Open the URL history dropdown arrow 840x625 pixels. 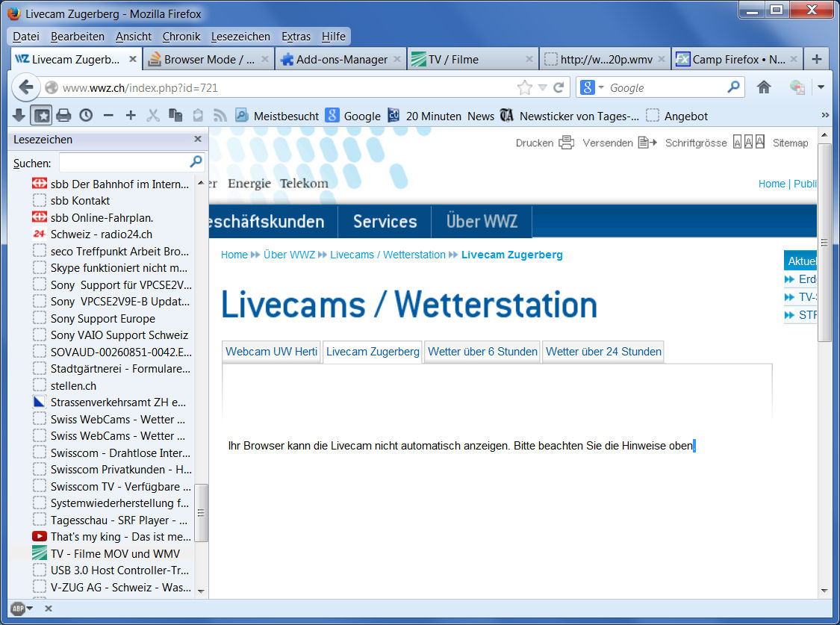coord(543,87)
